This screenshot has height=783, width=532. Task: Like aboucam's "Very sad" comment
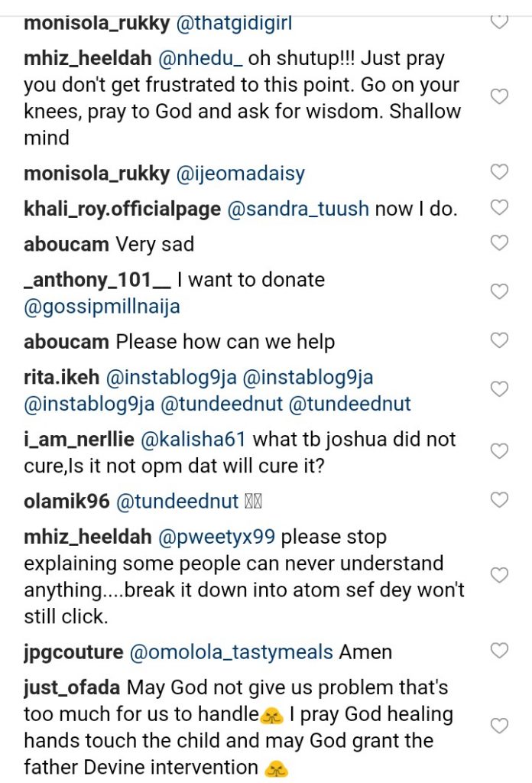click(499, 243)
